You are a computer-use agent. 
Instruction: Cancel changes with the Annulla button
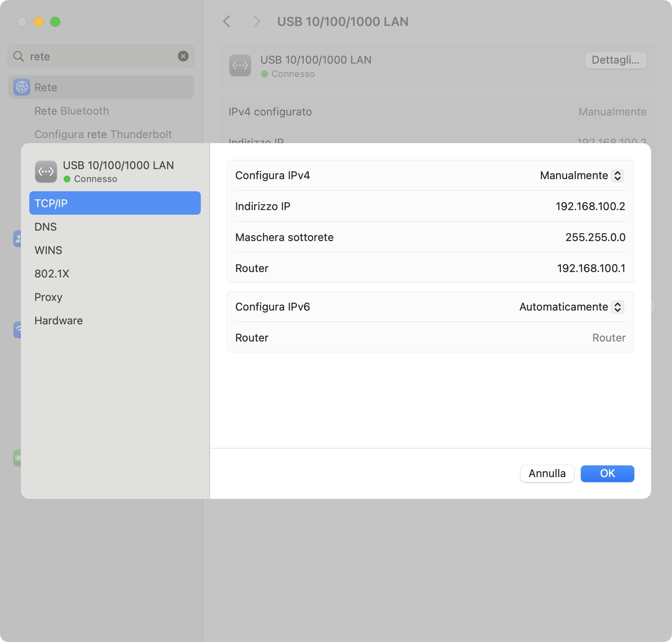coord(547,473)
